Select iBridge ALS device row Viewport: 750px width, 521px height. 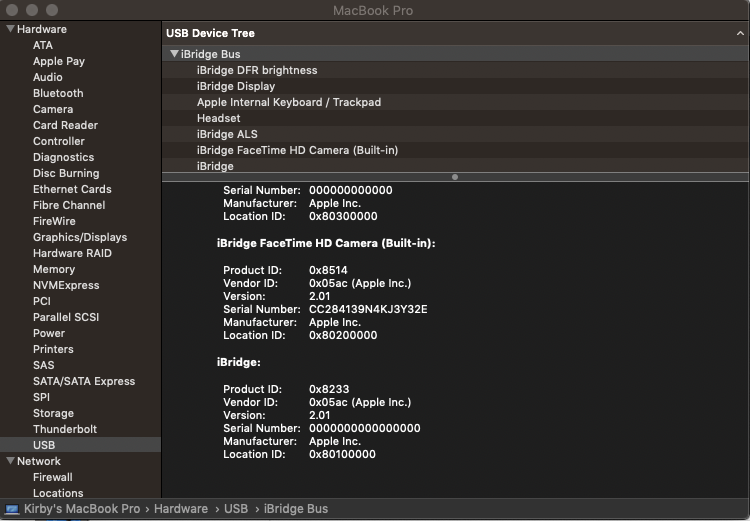tap(455, 134)
